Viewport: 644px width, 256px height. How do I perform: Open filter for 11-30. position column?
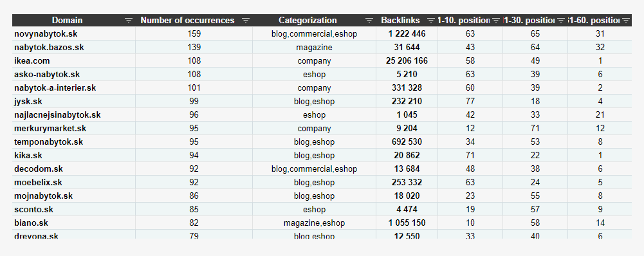point(561,21)
